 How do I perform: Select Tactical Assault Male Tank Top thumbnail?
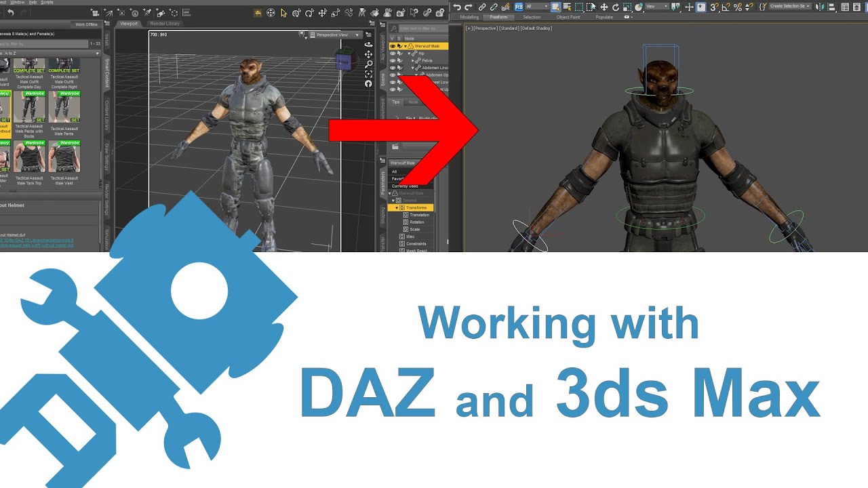pyautogui.click(x=29, y=157)
